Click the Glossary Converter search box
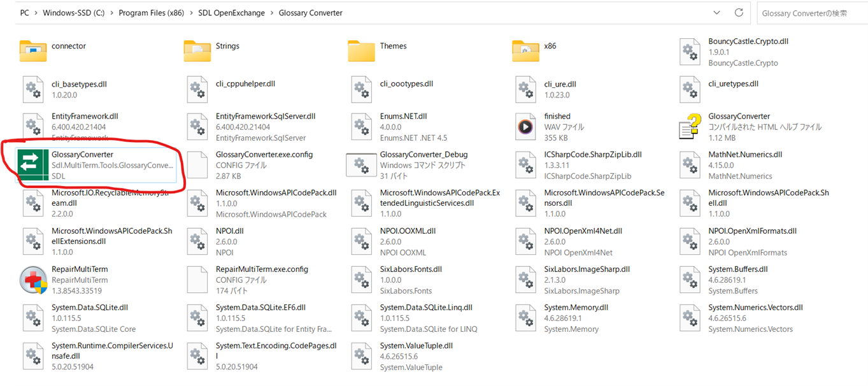 [x=811, y=13]
